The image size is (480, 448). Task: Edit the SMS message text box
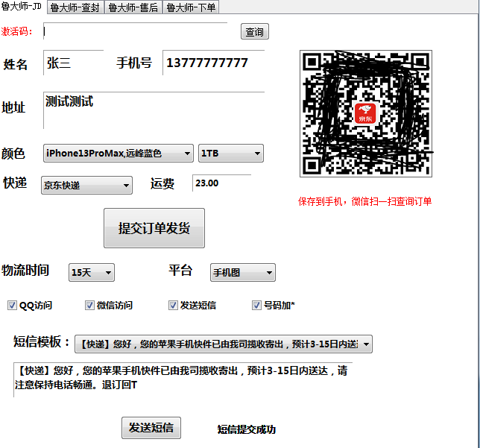pyautogui.click(x=183, y=379)
